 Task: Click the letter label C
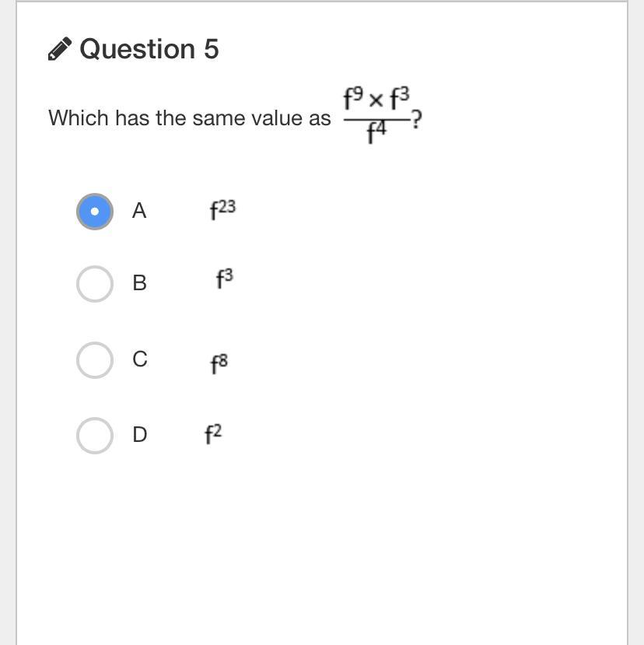click(x=139, y=359)
